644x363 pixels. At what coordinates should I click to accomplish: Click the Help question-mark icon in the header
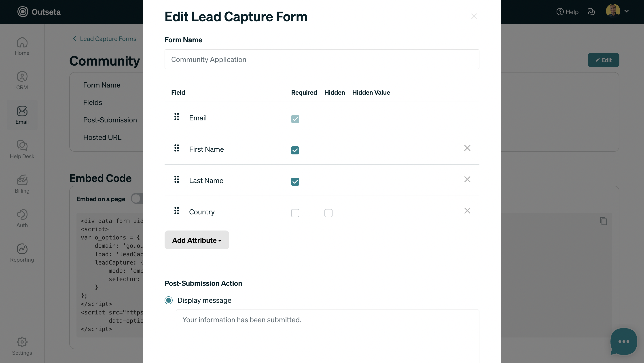560,12
